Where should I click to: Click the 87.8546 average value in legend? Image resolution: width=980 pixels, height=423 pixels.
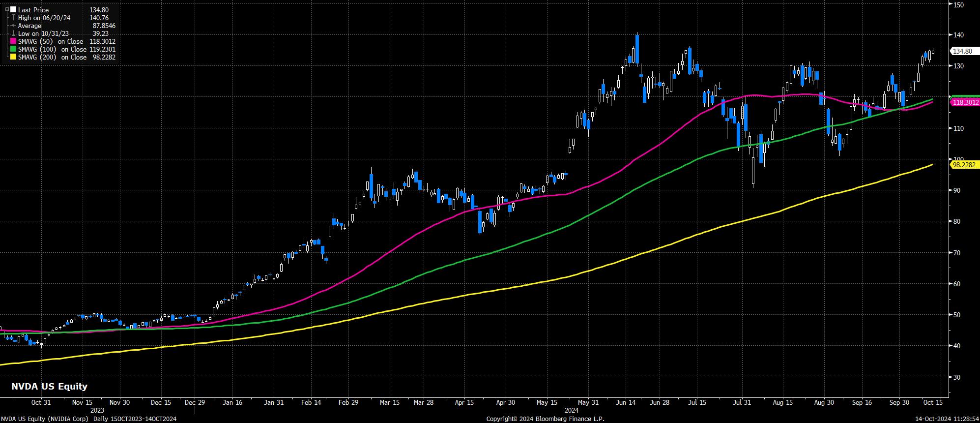[104, 26]
